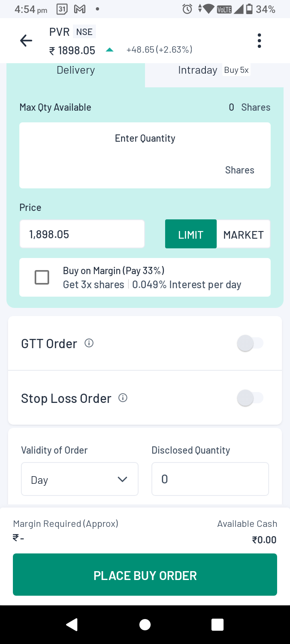The height and width of the screenshot is (644, 290).
Task: Turn on the Stop Loss Order switch
Action: click(x=250, y=398)
